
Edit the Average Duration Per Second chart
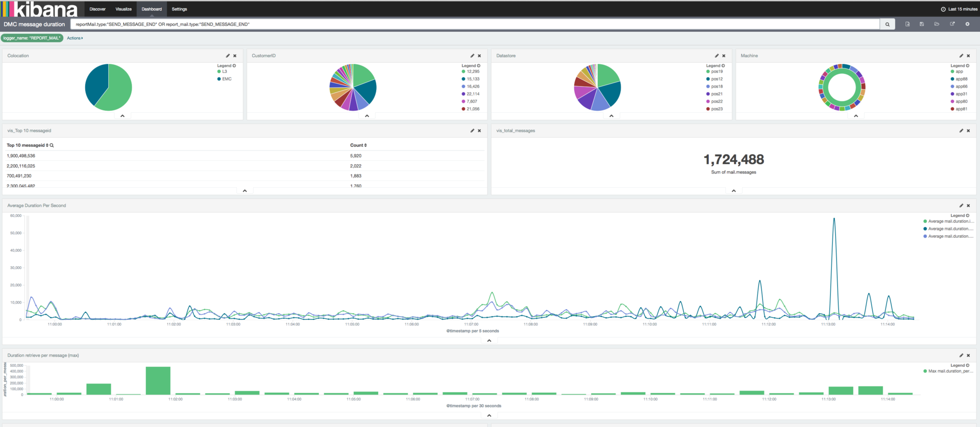[x=961, y=206]
